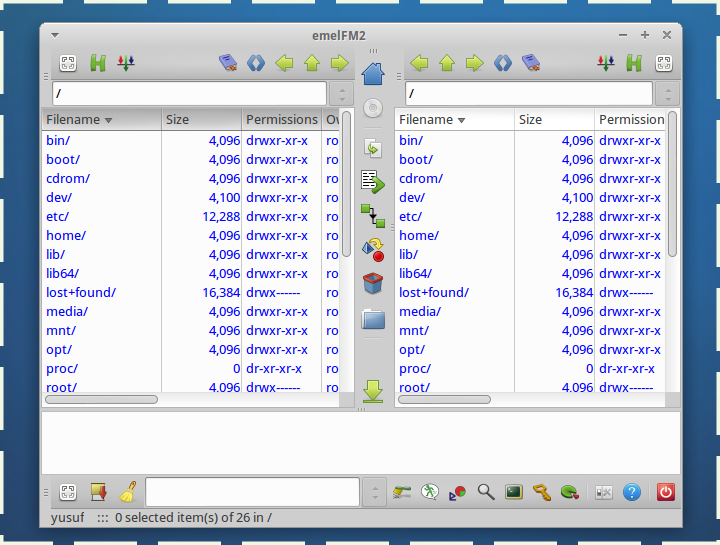Go forward in right pane history

pos(475,63)
